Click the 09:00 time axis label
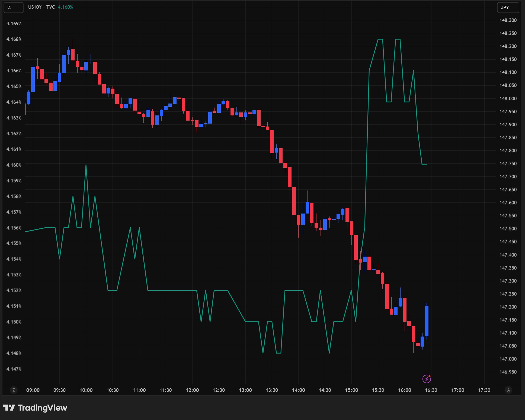This screenshot has height=420, width=525. pyautogui.click(x=33, y=390)
